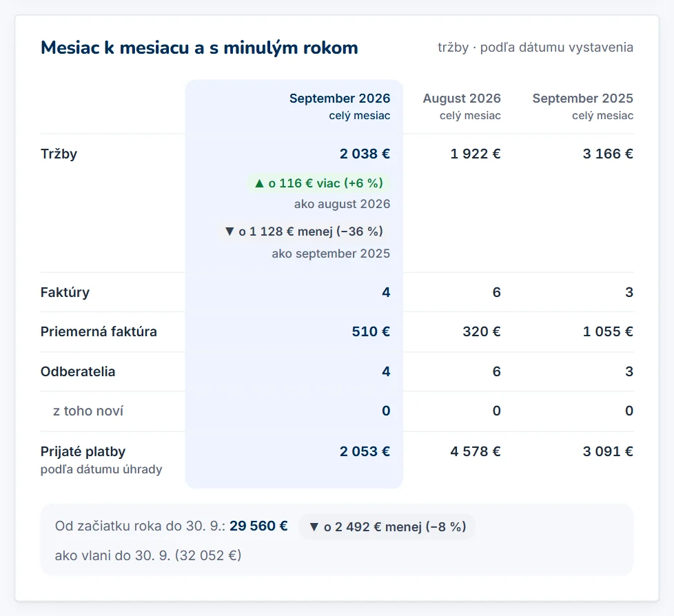Viewport: 674px width, 616px height.
Task: Click the text 'ako august 2026'
Action: coord(342,204)
